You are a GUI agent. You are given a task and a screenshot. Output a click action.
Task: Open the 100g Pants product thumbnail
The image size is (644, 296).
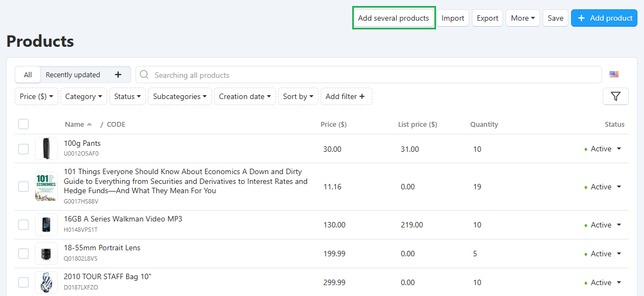point(46,149)
